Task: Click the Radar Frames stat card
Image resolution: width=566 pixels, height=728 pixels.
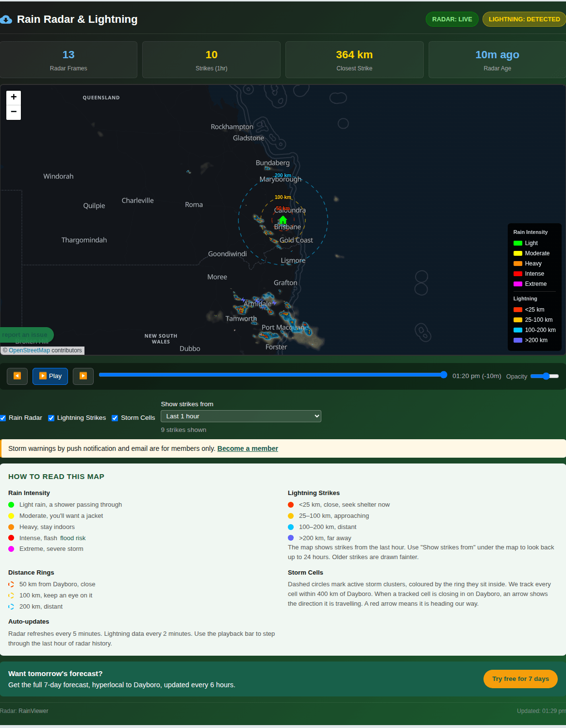Action: pyautogui.click(x=68, y=60)
